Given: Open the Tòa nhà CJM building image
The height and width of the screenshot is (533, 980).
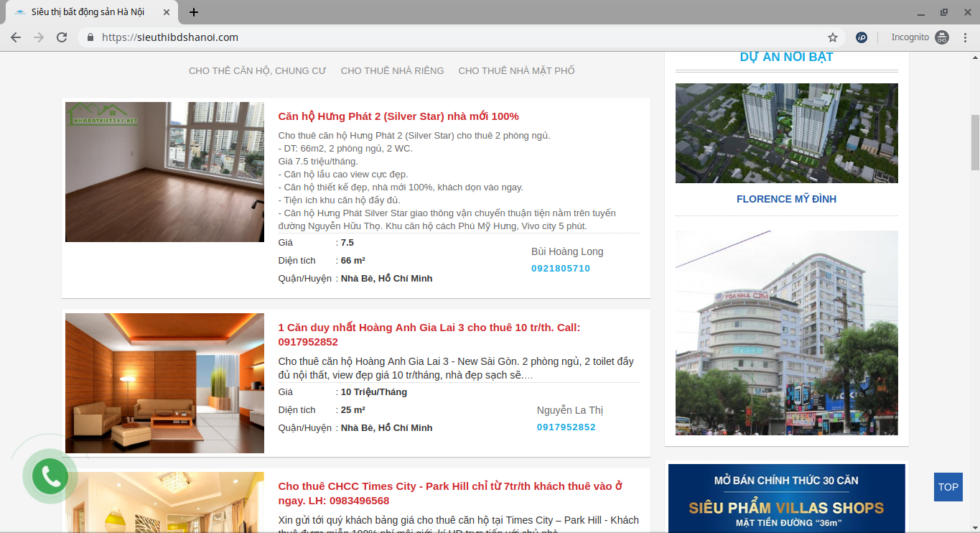Looking at the screenshot, I should click(x=786, y=333).
